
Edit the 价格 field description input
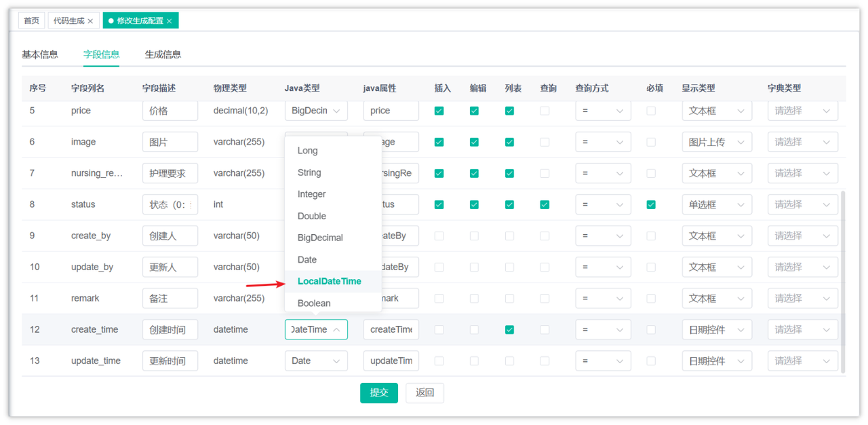[170, 111]
